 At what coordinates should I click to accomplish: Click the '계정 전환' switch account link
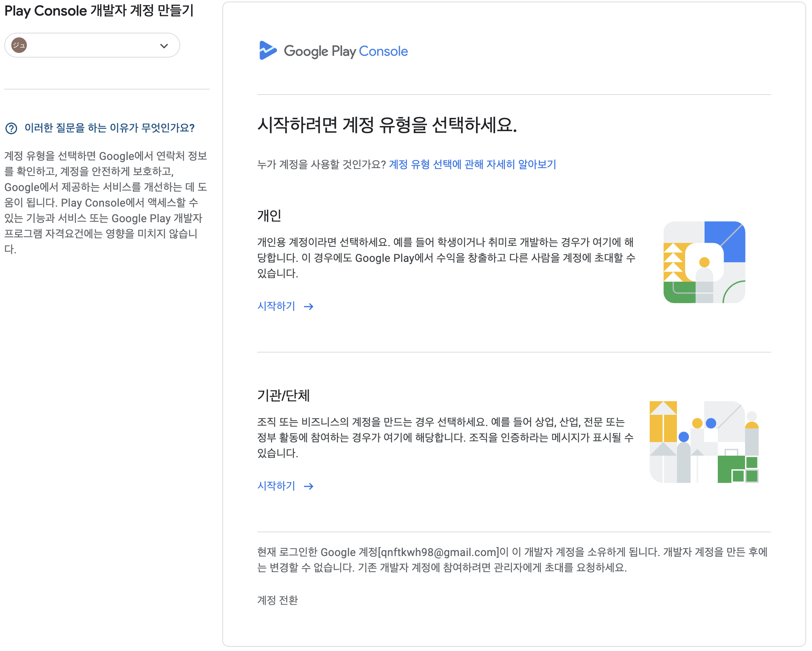[x=278, y=600]
